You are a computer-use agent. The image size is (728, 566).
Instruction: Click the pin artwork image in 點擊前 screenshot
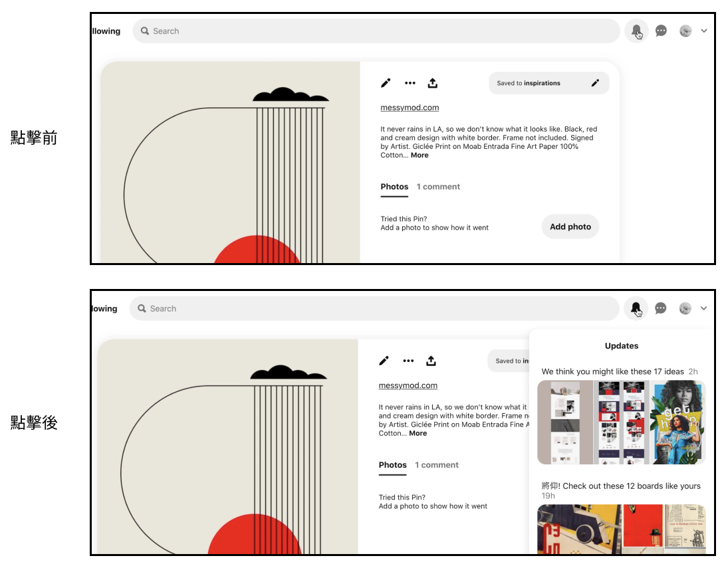tap(230, 162)
